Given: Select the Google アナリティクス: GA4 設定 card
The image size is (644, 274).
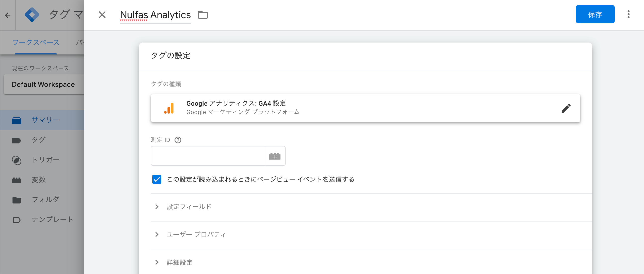Looking at the screenshot, I should (x=366, y=108).
